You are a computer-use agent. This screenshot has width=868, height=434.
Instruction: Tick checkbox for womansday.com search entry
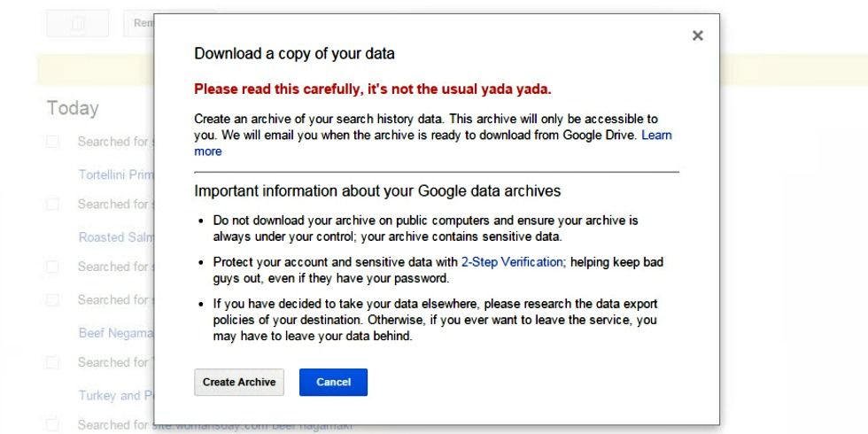pos(52,425)
